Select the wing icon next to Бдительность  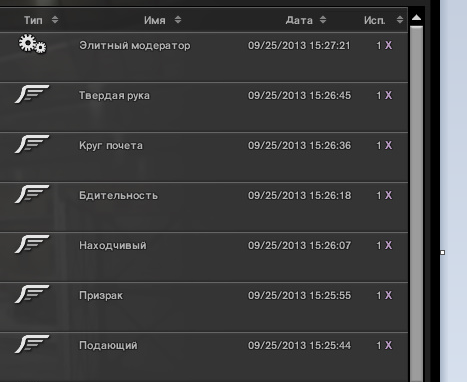32,194
